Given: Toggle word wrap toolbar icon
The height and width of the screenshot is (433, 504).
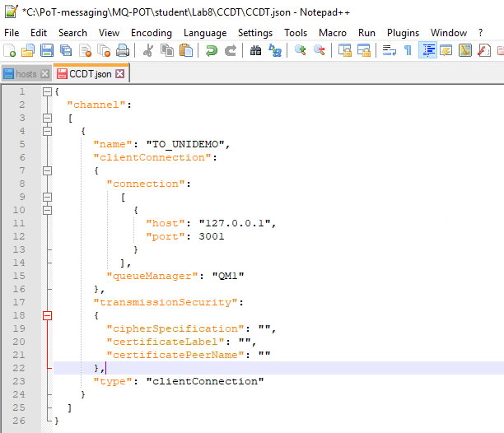Looking at the screenshot, I should [389, 51].
